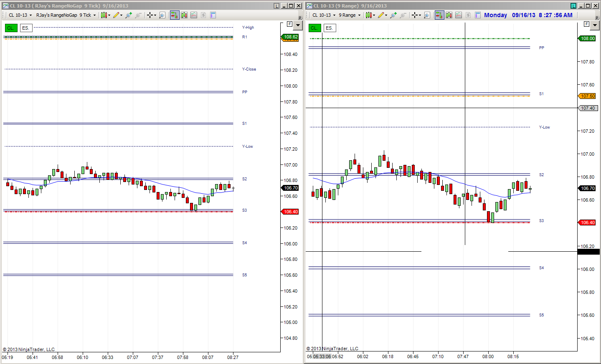This screenshot has height=364, width=601.
Task: Click the Y-Low label in right chart
Action: click(544, 127)
